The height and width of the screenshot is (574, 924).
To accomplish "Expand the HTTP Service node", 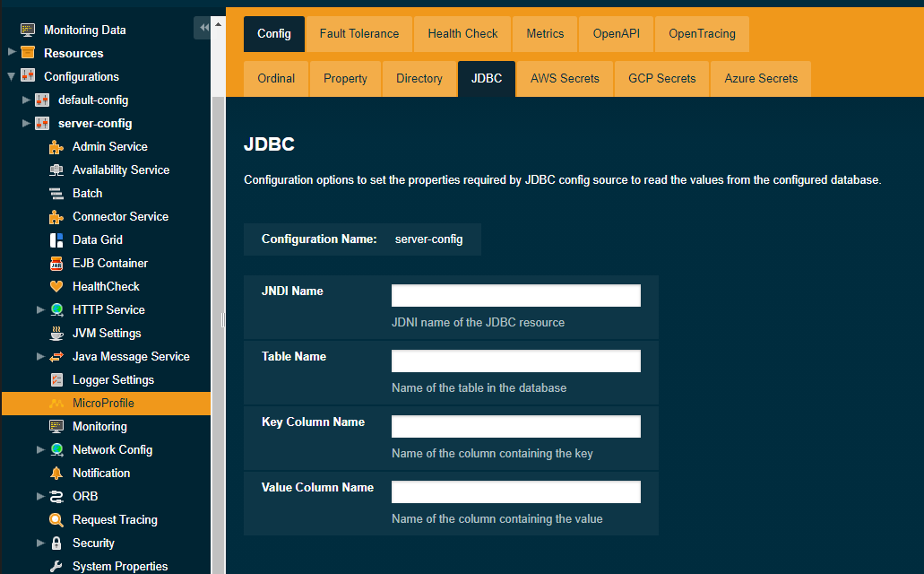I will (40, 309).
